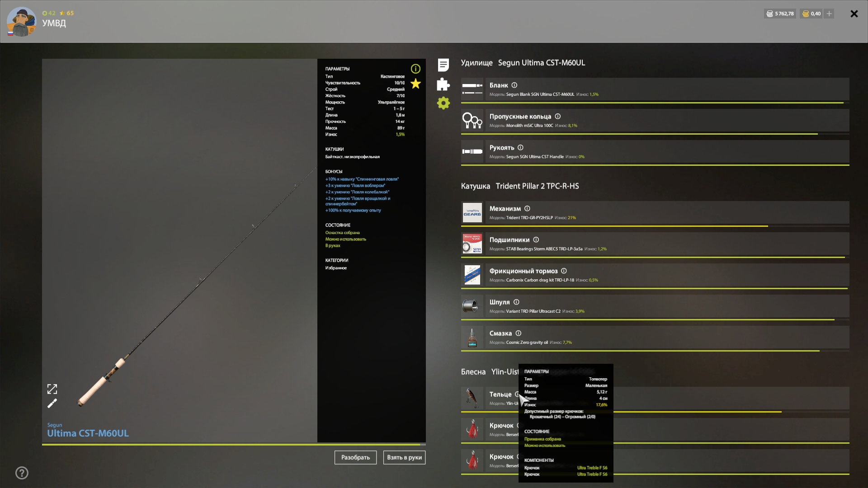868x488 pixels.
Task: Click the info icon next to Бланк
Action: (514, 85)
